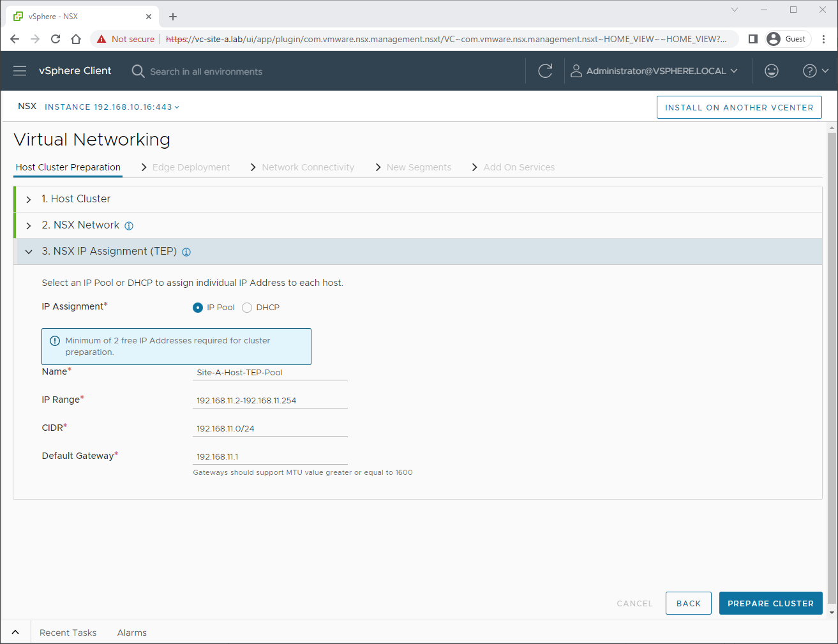Expand the 1. Host Cluster section

tap(29, 200)
